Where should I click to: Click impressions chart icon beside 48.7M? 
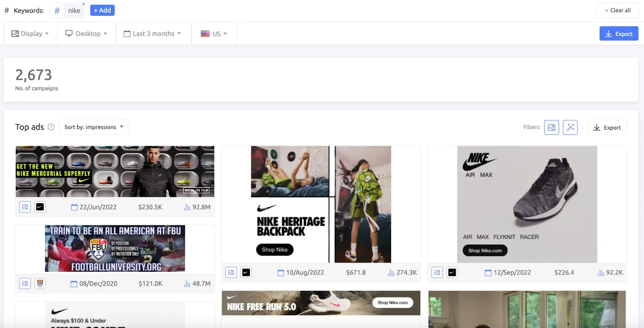click(187, 284)
